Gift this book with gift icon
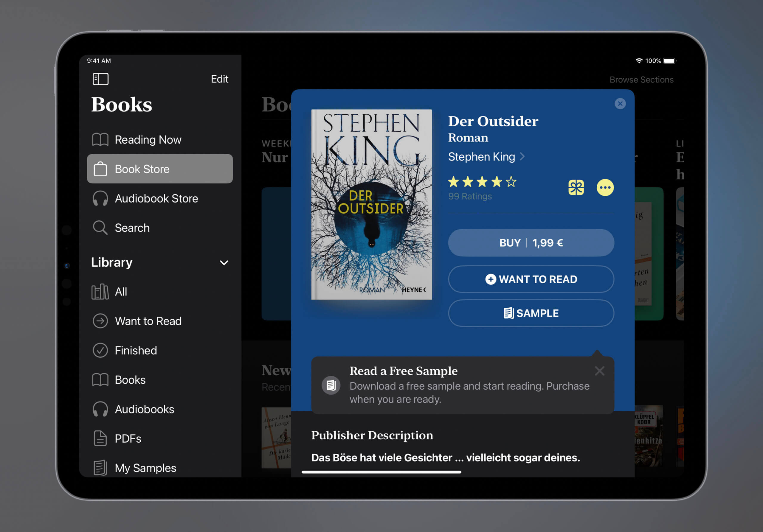763x532 pixels. point(576,188)
